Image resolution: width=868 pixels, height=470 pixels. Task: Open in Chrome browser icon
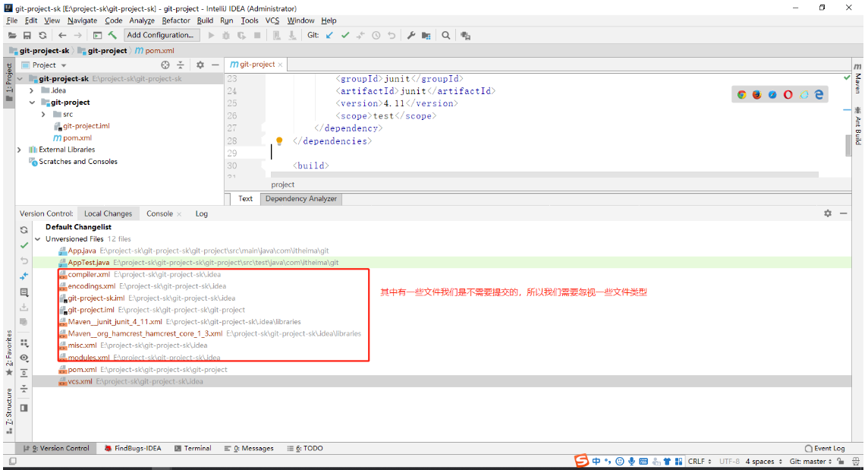742,95
